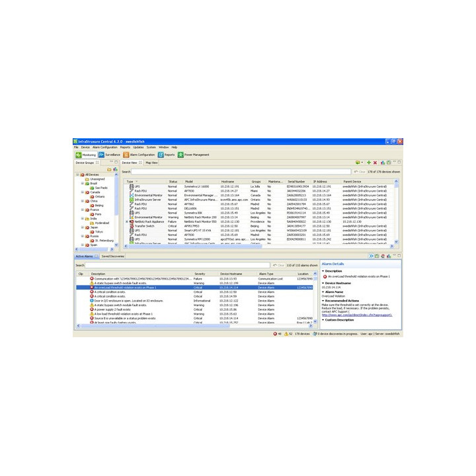Expand the Custom Description section in Alarm Details
The width and height of the screenshot is (476, 476).
(x=323, y=320)
